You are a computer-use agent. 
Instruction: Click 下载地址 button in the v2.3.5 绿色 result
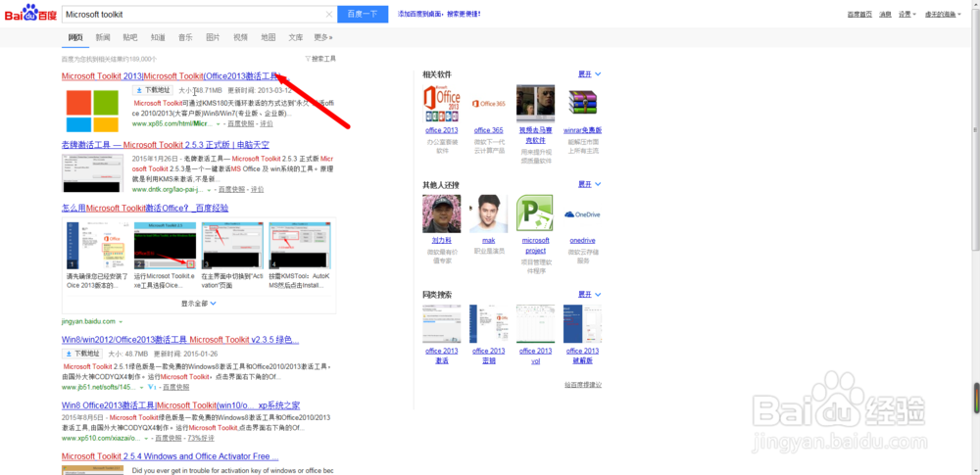click(81, 354)
